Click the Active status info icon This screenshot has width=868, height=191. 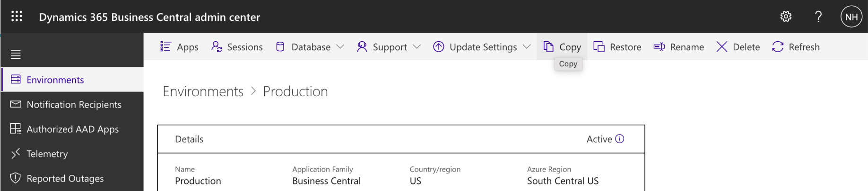(619, 139)
